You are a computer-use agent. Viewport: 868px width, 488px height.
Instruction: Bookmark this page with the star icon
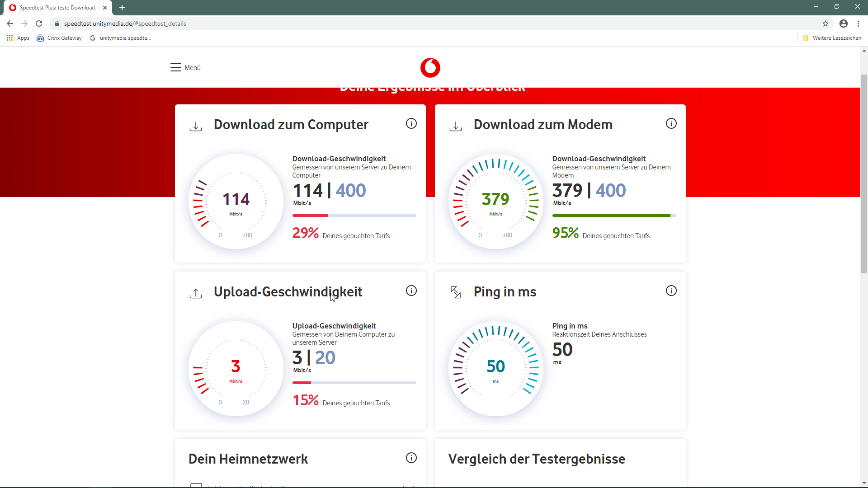(825, 23)
